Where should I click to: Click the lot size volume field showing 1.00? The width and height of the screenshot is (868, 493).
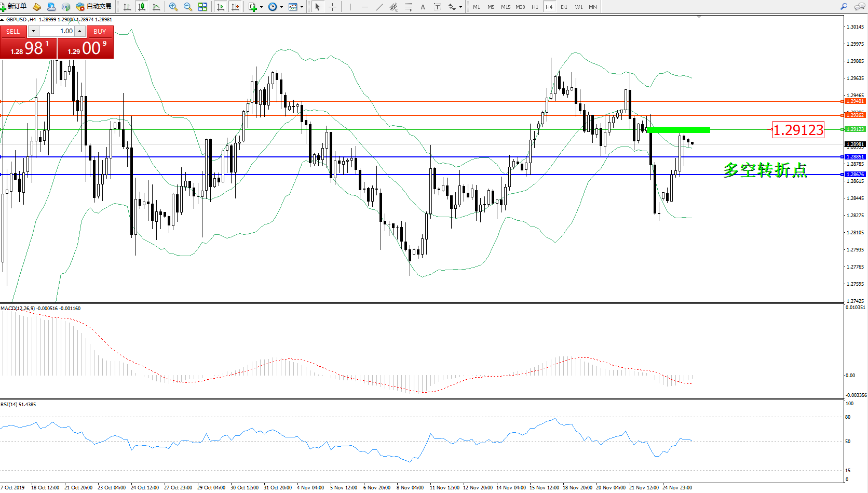[57, 31]
